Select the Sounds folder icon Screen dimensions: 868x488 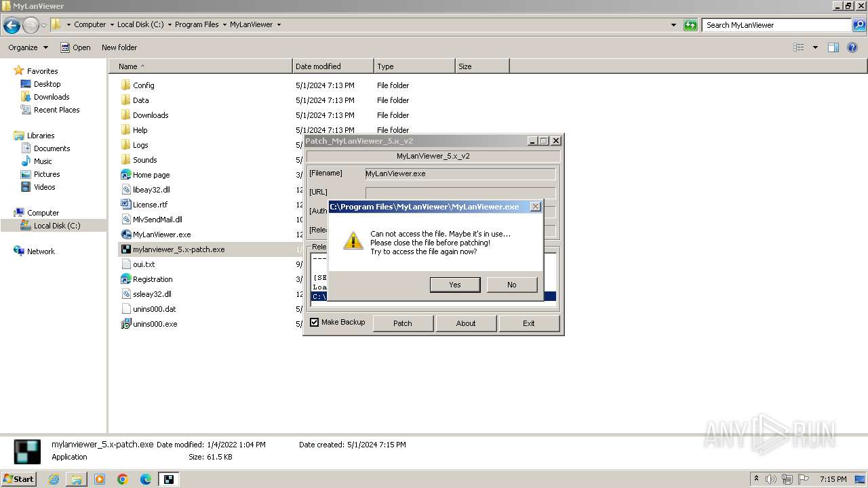[x=125, y=160]
